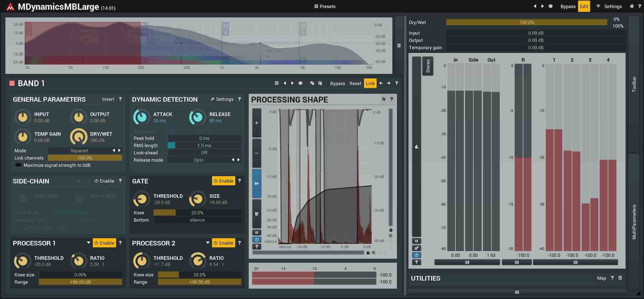Click the home icon in top bar
This screenshot has width=644, height=299.
632,6
